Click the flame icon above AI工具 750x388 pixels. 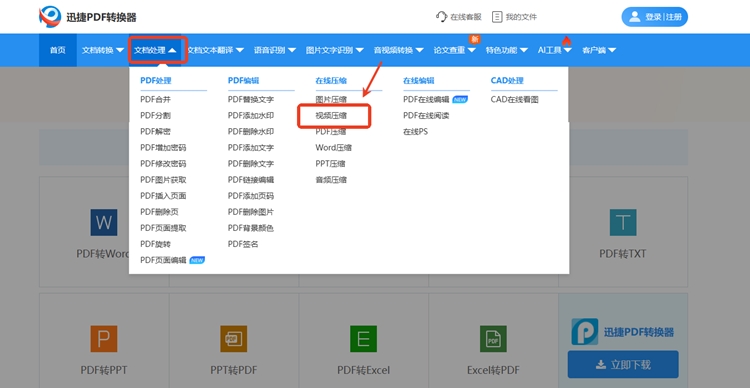(x=567, y=40)
